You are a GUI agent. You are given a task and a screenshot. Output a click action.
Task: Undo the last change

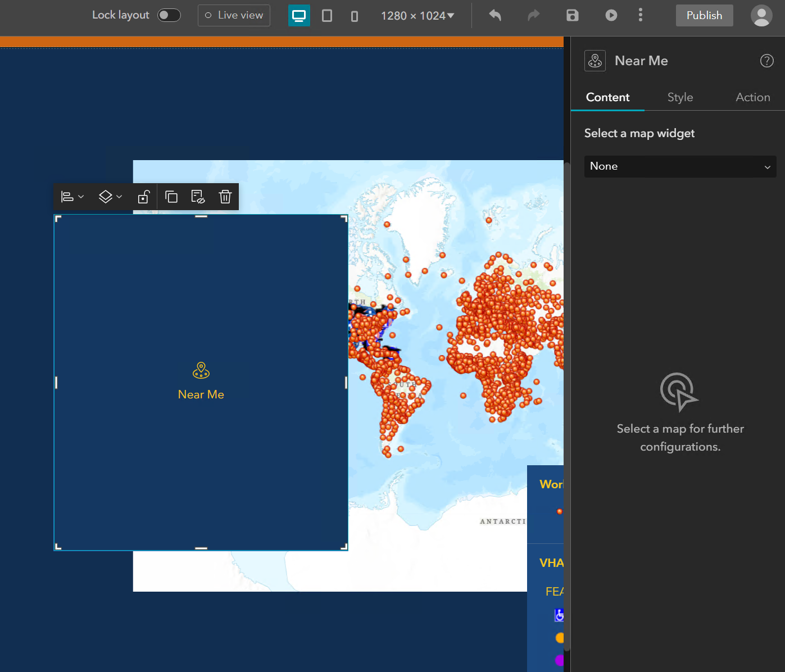(494, 16)
